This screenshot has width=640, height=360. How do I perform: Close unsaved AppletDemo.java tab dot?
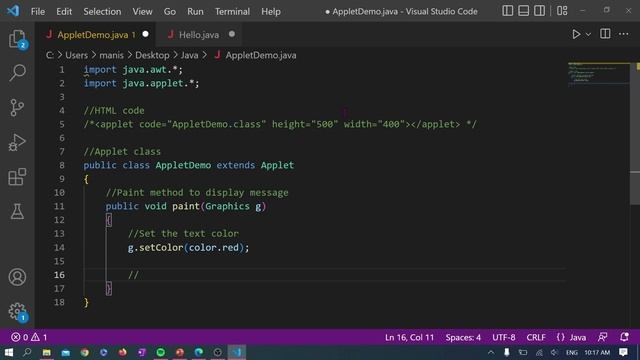pyautogui.click(x=145, y=34)
